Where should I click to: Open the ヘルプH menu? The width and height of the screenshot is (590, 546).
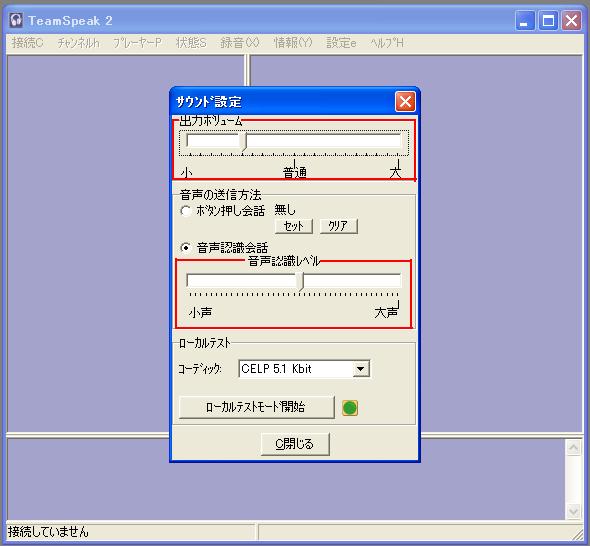tap(387, 43)
